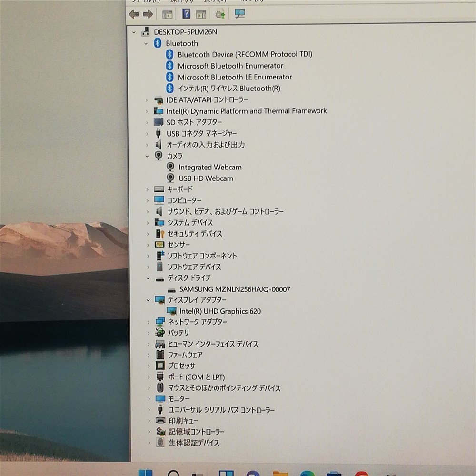Click the マウスとそのほかのポインティング デバイス icon

click(160, 388)
